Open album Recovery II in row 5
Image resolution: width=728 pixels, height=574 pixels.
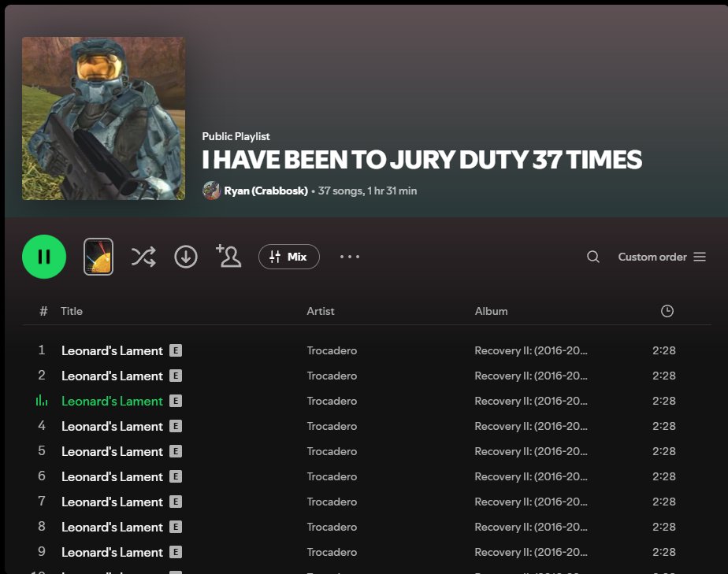pos(531,451)
